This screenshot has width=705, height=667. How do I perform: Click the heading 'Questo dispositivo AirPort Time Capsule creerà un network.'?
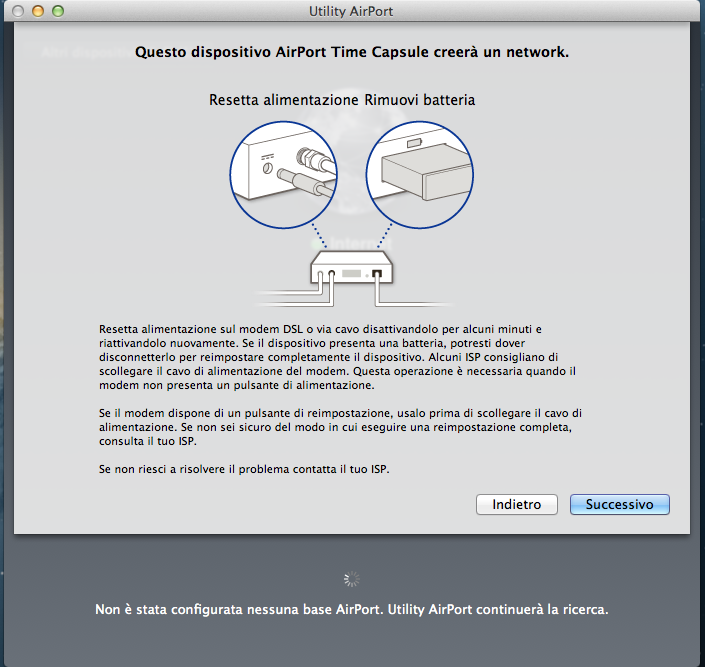352,52
